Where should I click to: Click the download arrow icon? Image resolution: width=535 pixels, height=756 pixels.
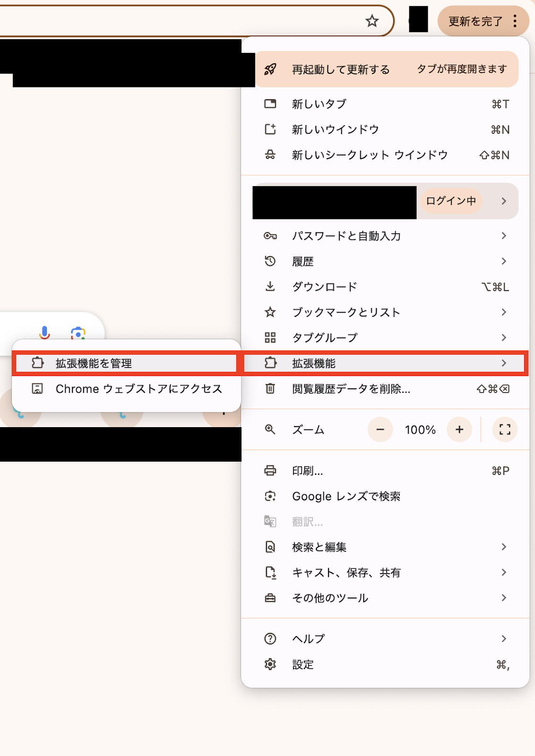[x=270, y=286]
